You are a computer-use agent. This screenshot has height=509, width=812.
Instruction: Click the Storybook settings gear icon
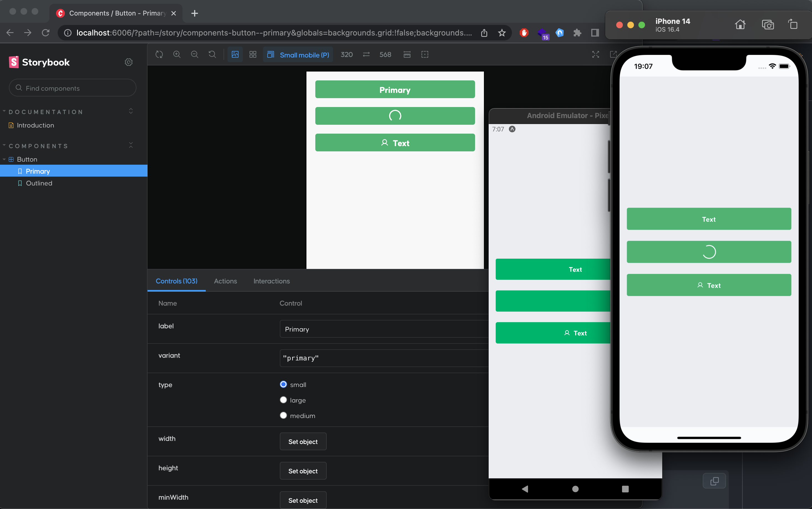(129, 62)
